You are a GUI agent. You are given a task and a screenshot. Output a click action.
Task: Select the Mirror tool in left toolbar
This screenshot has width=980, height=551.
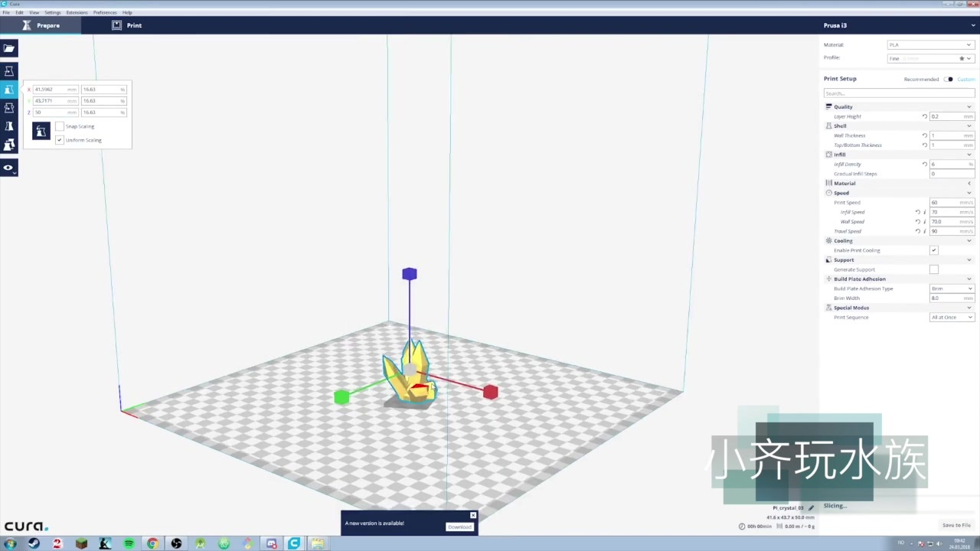click(x=9, y=126)
